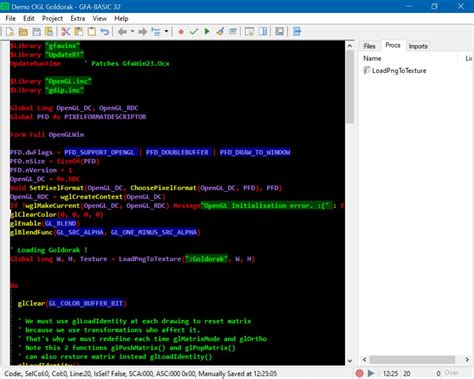Click the "gfawinx" library string
This screenshot has height=379, width=474.
click(x=62, y=46)
